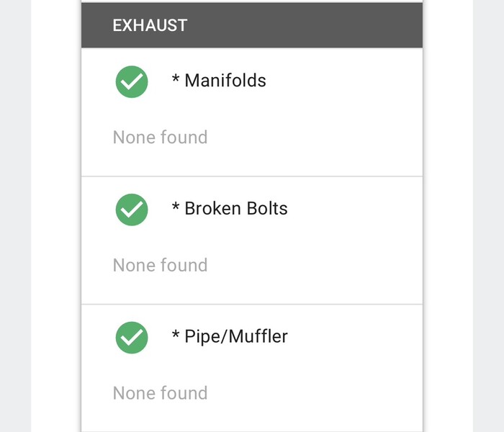This screenshot has width=504, height=432.
Task: Open the None found note under Broken Bolts
Action: point(160,265)
